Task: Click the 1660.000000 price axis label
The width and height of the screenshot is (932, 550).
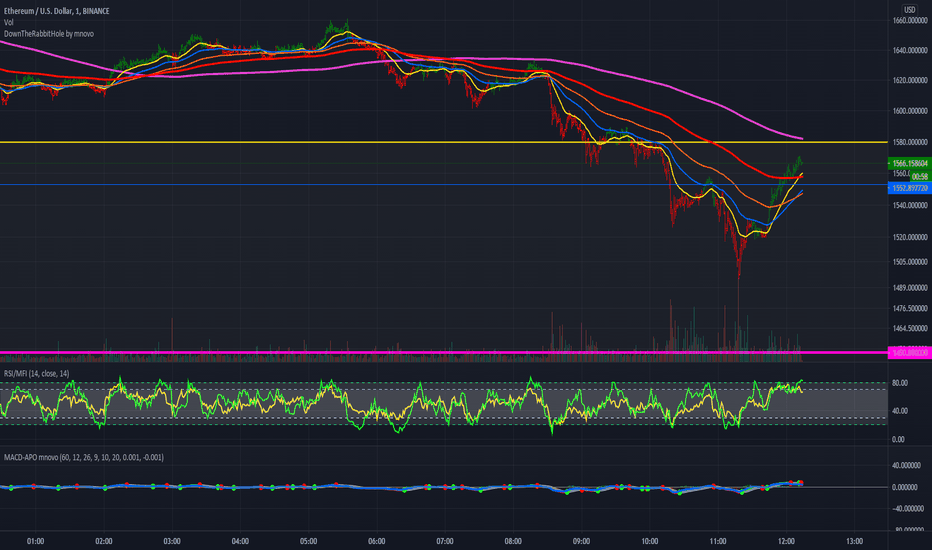Action: coord(910,20)
